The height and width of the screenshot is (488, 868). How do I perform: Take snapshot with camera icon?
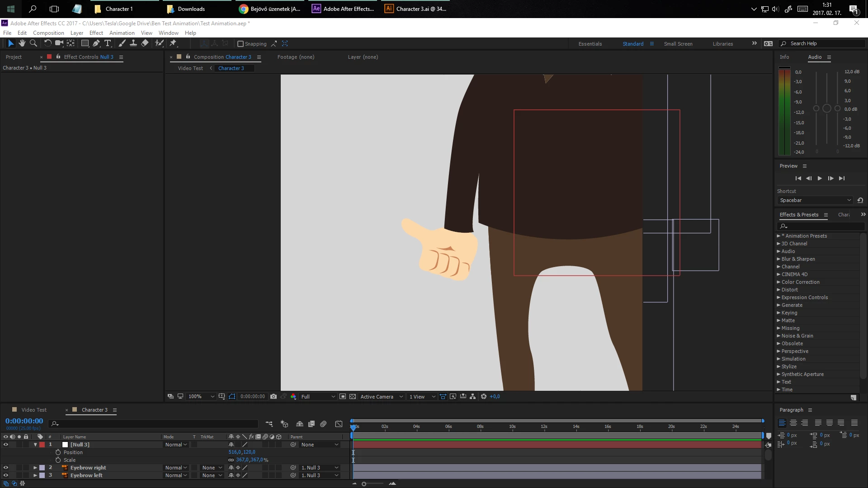point(274,396)
